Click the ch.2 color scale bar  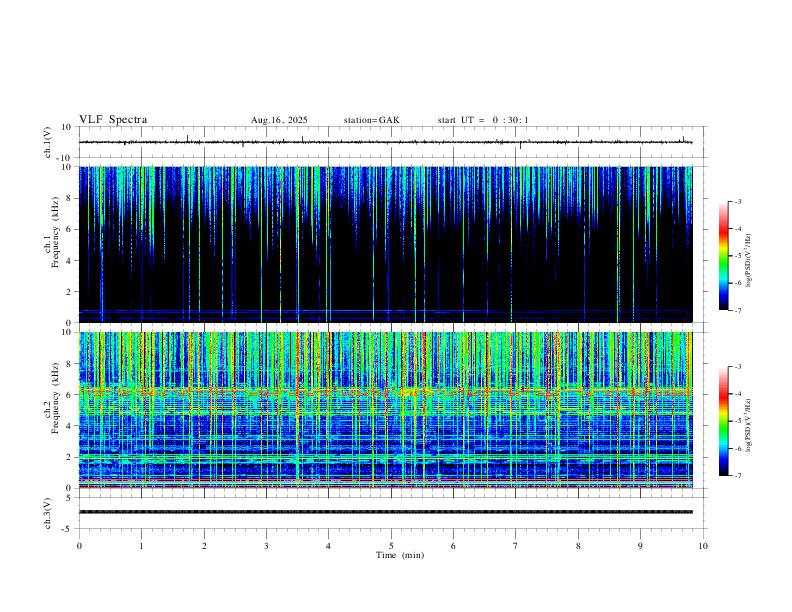click(x=723, y=421)
